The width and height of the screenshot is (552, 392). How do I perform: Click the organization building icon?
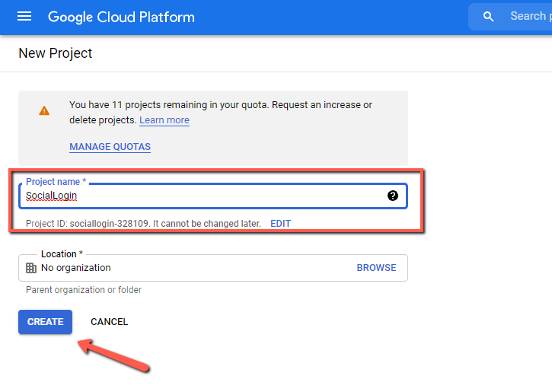pyautogui.click(x=31, y=268)
